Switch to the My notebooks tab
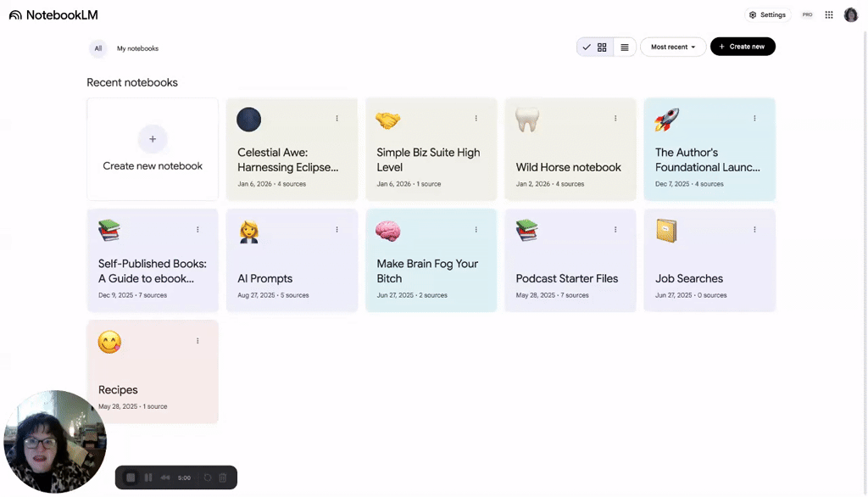Viewport: 868px width, 497px height. (x=137, y=48)
